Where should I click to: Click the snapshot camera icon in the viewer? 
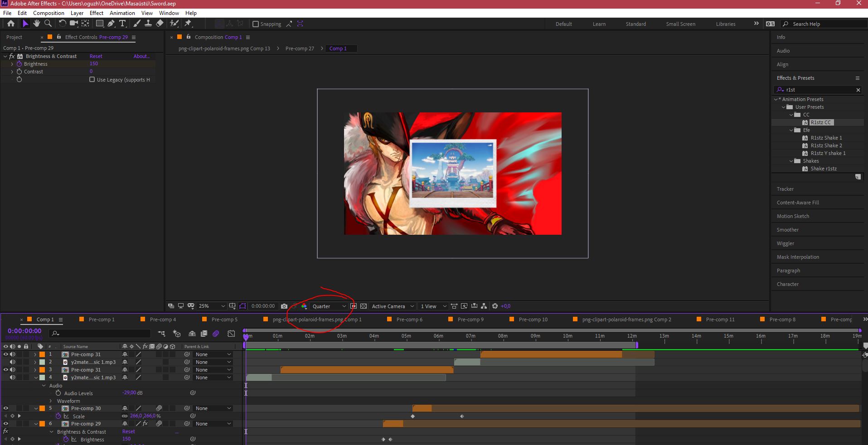(x=284, y=306)
